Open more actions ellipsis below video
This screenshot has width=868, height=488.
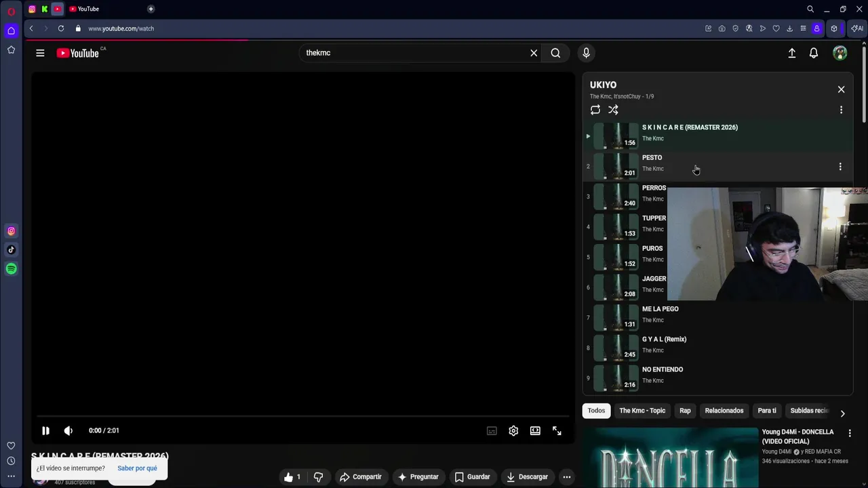[x=567, y=477]
